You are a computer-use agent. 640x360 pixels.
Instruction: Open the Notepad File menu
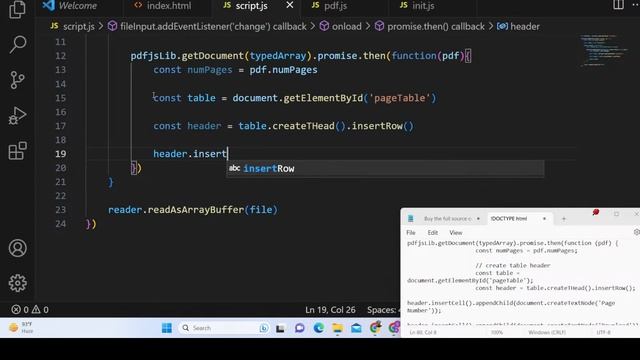coord(411,233)
